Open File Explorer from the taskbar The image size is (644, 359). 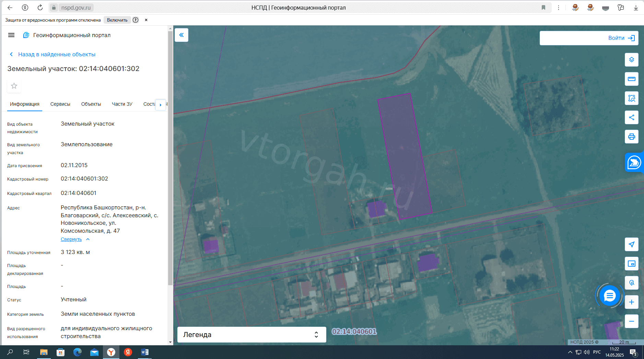point(44,352)
